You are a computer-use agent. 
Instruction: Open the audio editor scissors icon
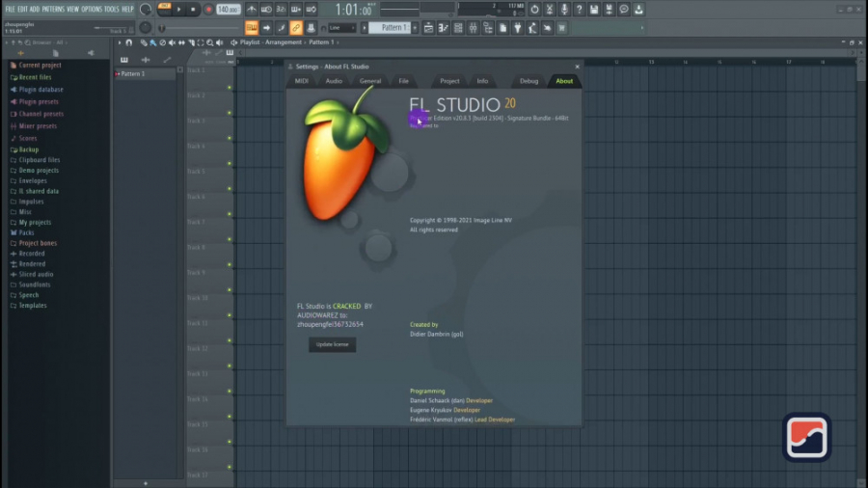pyautogui.click(x=550, y=10)
